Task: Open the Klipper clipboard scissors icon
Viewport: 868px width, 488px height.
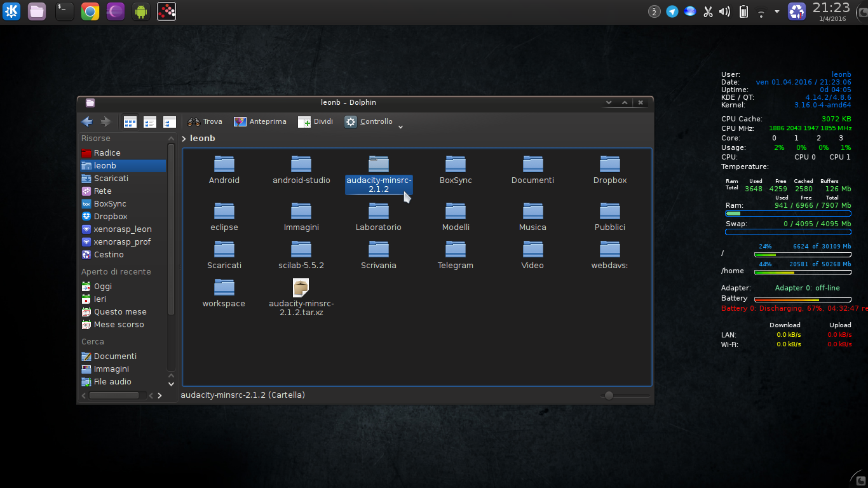Action: pyautogui.click(x=708, y=11)
